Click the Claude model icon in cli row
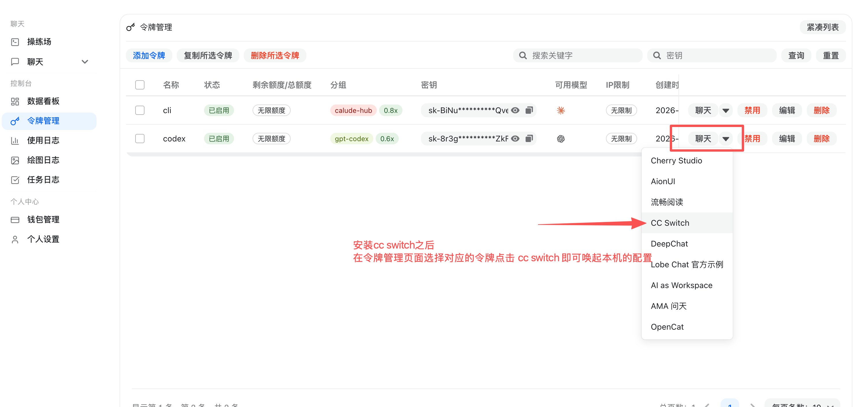The height and width of the screenshot is (407, 868). point(561,110)
